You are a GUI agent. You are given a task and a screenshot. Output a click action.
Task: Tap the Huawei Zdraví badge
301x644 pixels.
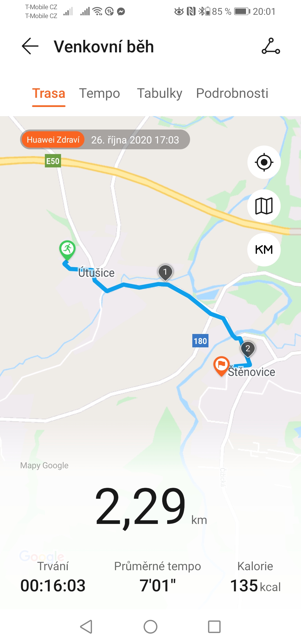(53, 140)
